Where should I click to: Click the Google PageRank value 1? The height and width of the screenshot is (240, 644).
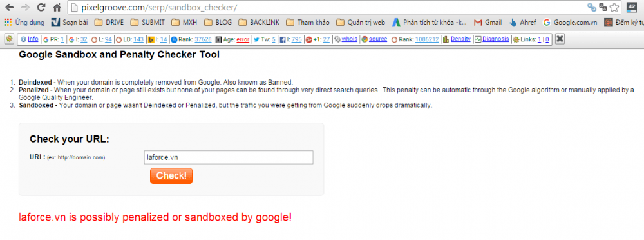click(x=62, y=39)
